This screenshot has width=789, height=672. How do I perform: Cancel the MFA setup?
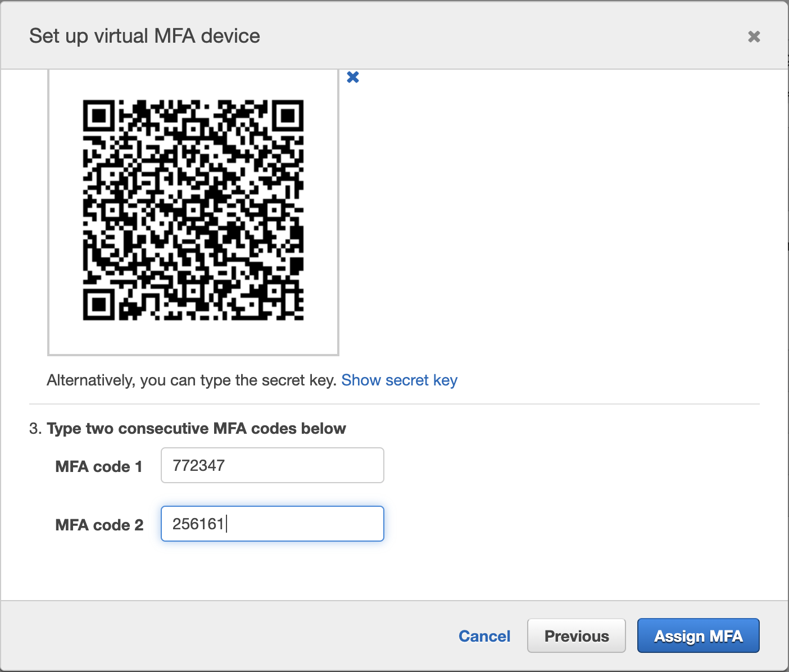(484, 636)
